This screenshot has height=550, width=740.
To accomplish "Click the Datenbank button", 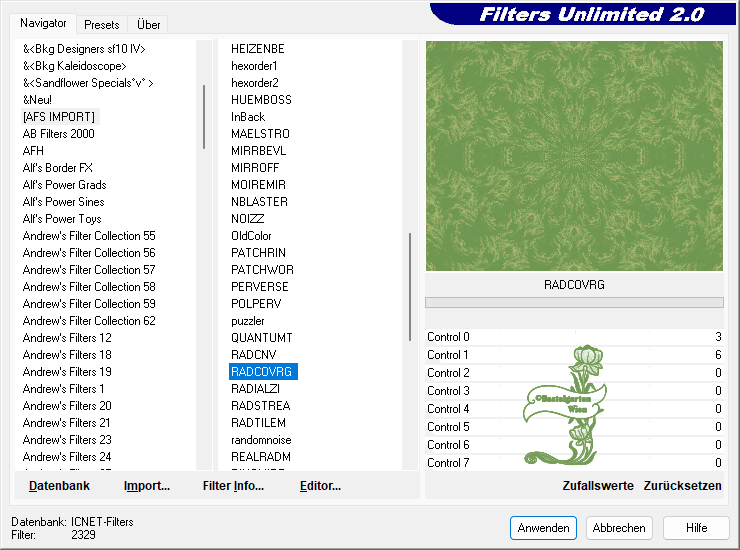I will (59, 486).
